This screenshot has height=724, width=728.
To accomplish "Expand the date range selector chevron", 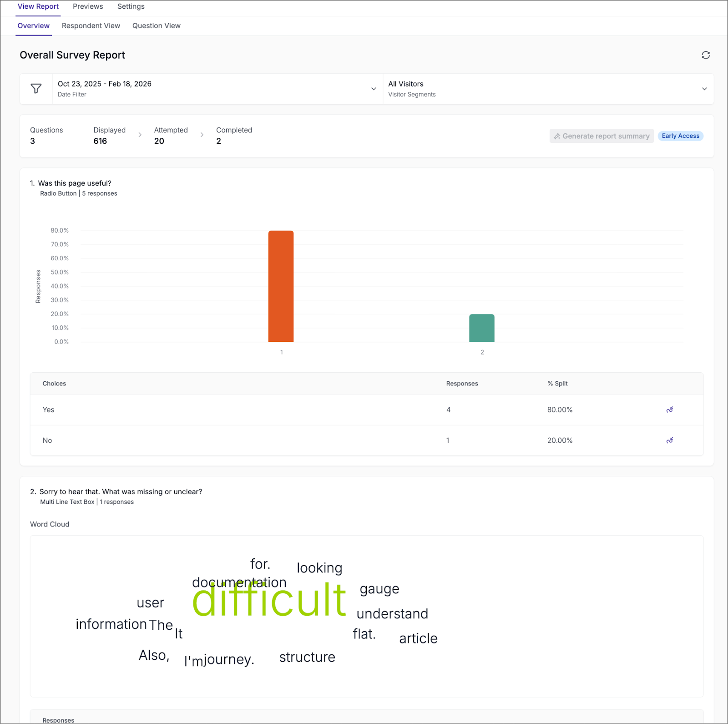I will [x=374, y=89].
